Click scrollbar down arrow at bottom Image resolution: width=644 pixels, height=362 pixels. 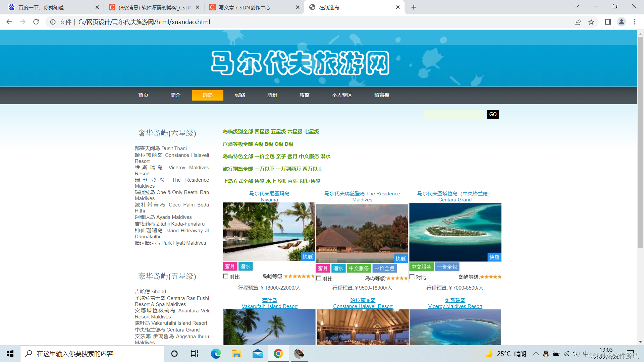click(x=640, y=342)
